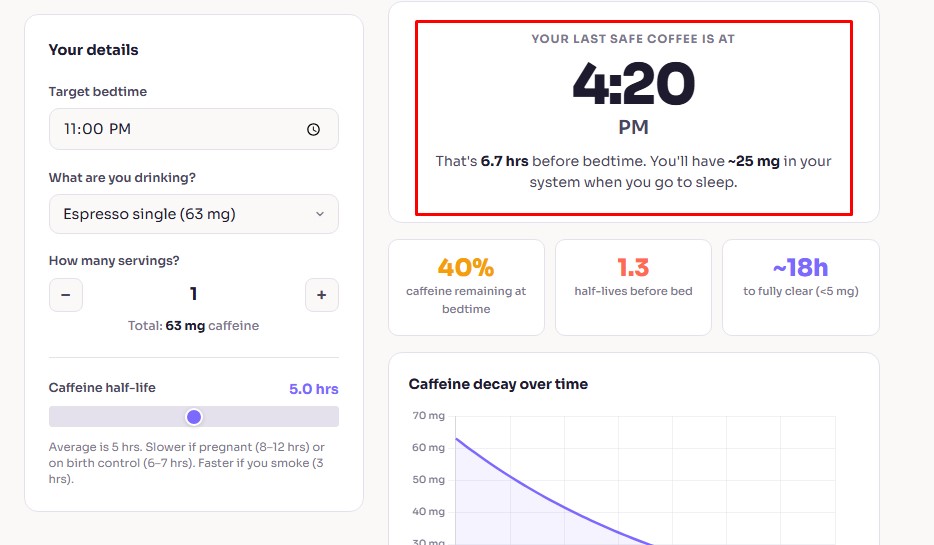Click the 60 mg axis label
934x545 pixels.
[x=428, y=447]
